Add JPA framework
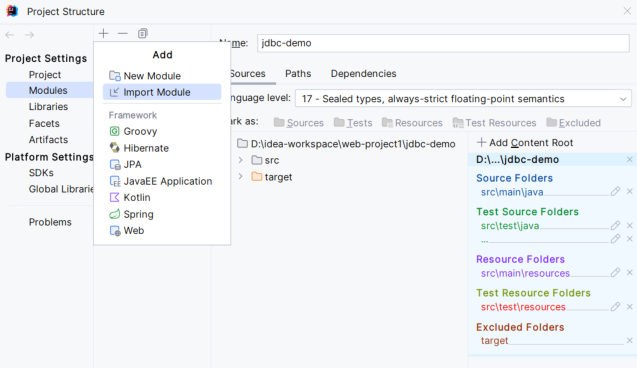Image resolution: width=637 pixels, height=368 pixels. click(162, 165)
